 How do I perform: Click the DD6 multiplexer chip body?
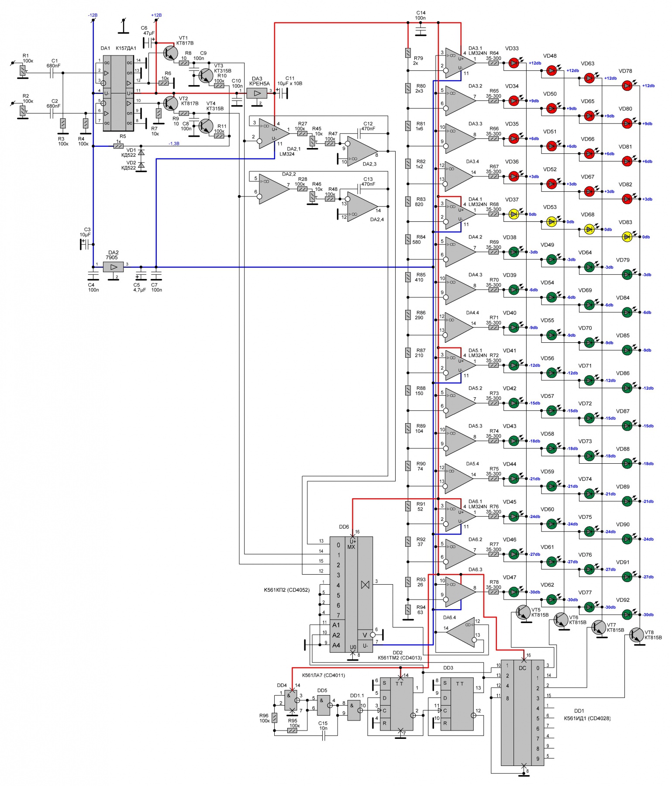pos(352,594)
